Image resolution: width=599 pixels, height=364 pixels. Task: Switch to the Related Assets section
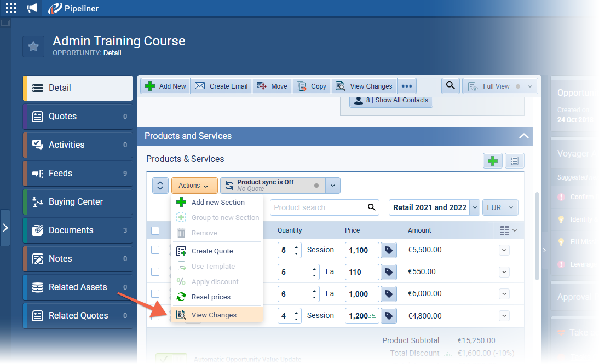(77, 287)
